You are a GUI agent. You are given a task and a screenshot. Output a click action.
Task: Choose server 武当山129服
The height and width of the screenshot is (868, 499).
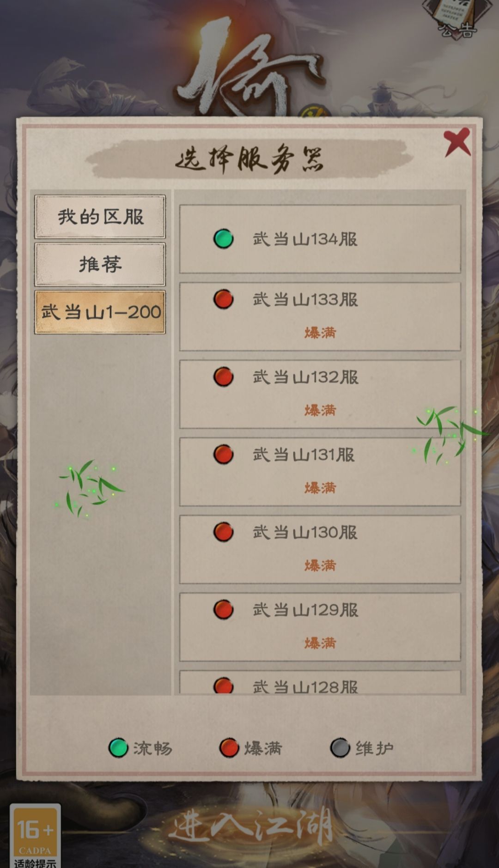(320, 627)
